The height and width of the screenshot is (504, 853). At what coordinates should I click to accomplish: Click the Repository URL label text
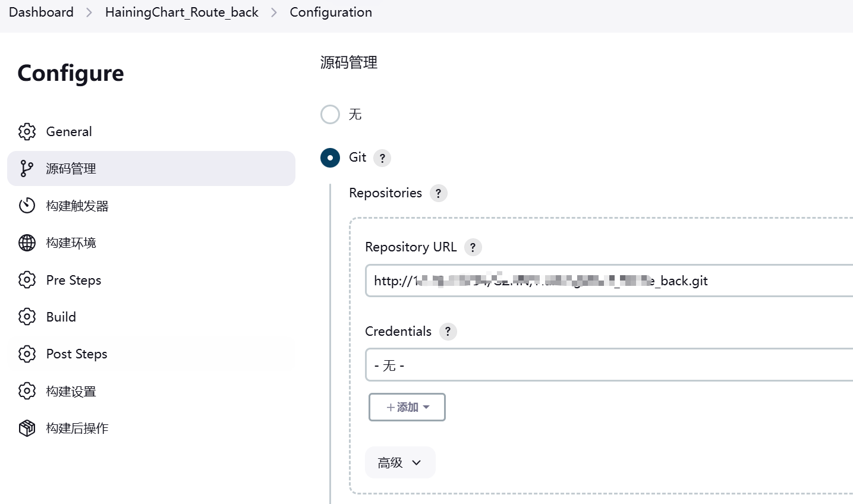click(x=411, y=247)
